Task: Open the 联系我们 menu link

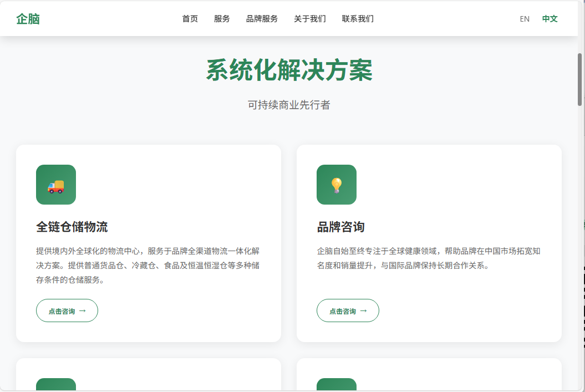Action: (358, 19)
